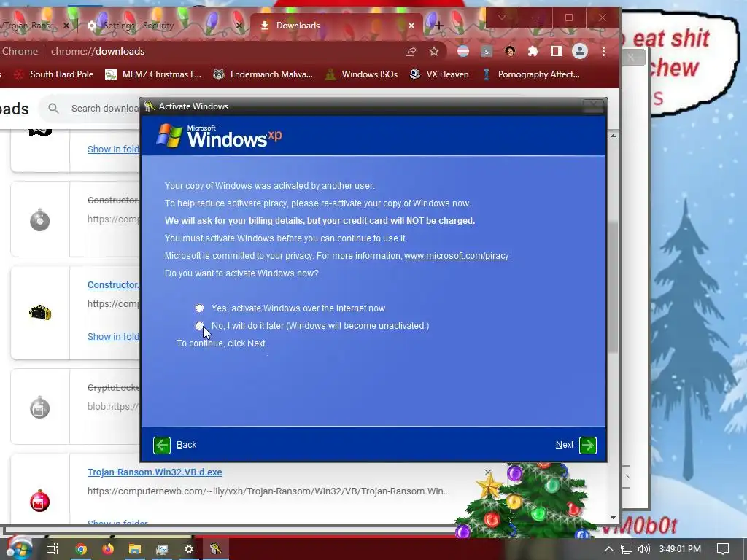Click the Activate Windows keys taskbar icon
The image size is (747, 560).
[216, 549]
